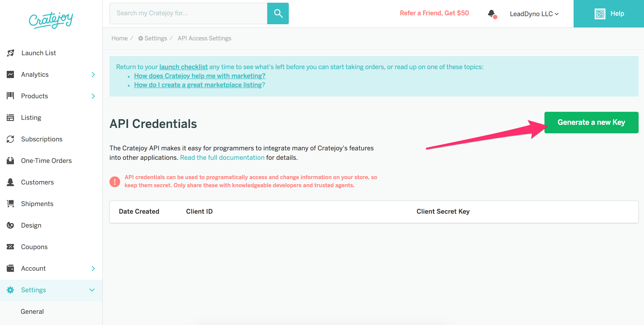This screenshot has height=325, width=644.
Task: Click the Cratejoy logo
Action: pos(51,20)
